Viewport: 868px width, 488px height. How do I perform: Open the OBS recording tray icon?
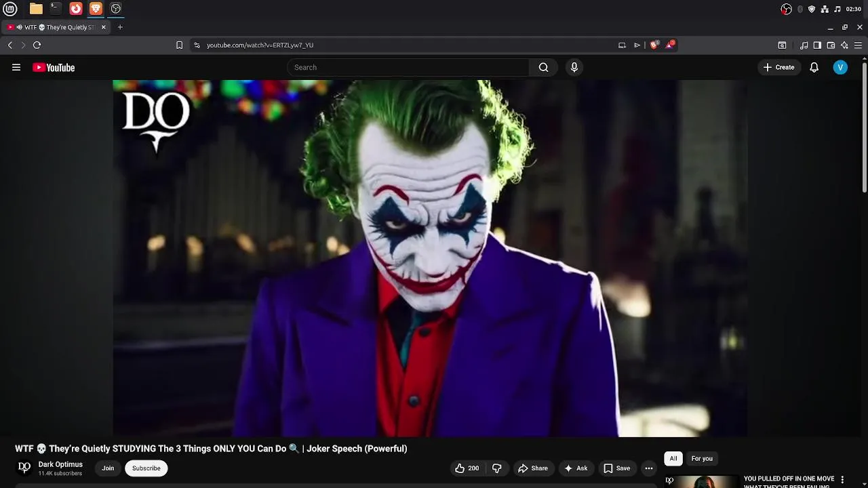point(786,9)
